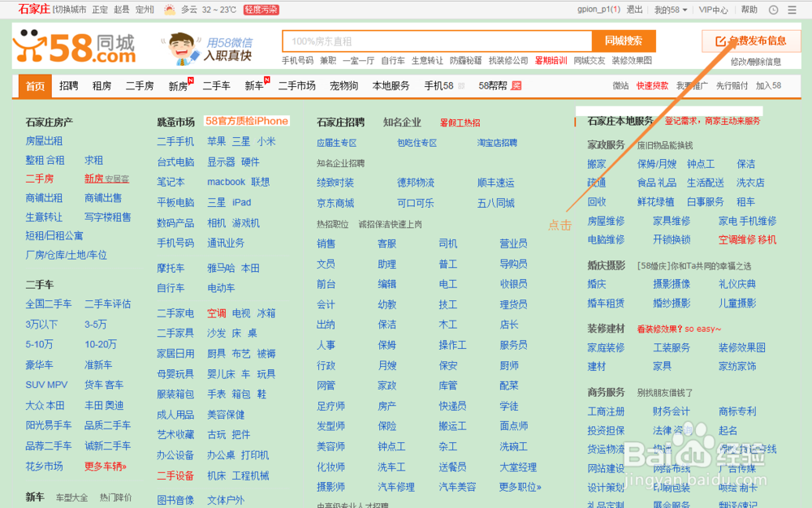
Task: Open VIP中心 link
Action: tap(713, 10)
